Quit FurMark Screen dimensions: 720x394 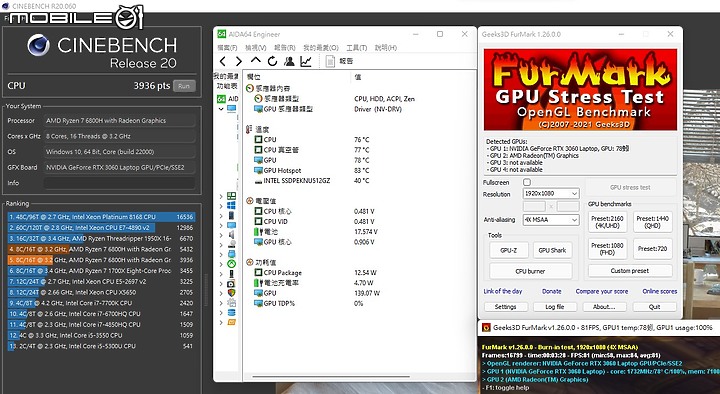(654, 307)
